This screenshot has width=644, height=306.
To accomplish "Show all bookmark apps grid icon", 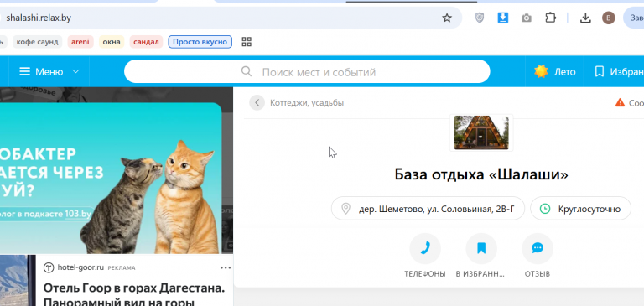I will (x=247, y=41).
